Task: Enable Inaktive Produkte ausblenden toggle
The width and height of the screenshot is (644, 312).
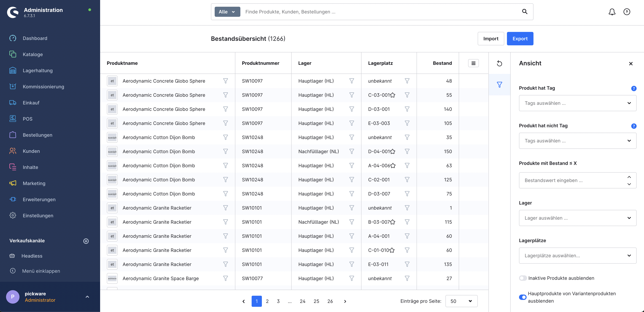Action: click(523, 278)
